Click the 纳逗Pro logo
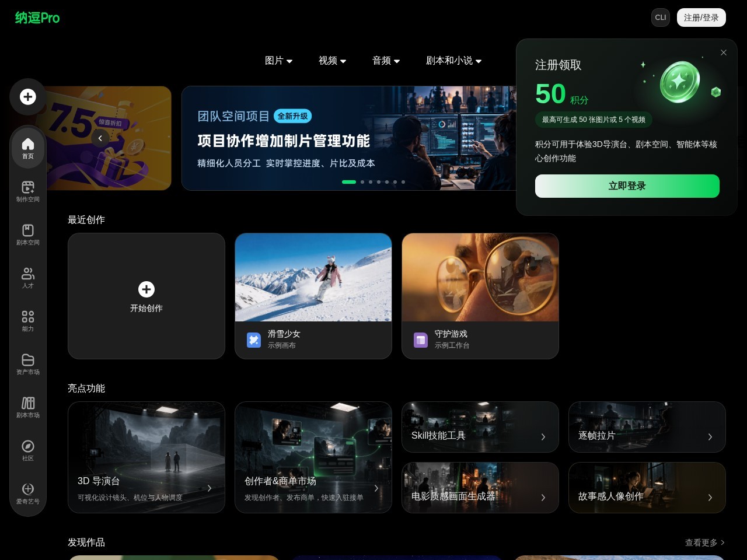 tap(37, 18)
